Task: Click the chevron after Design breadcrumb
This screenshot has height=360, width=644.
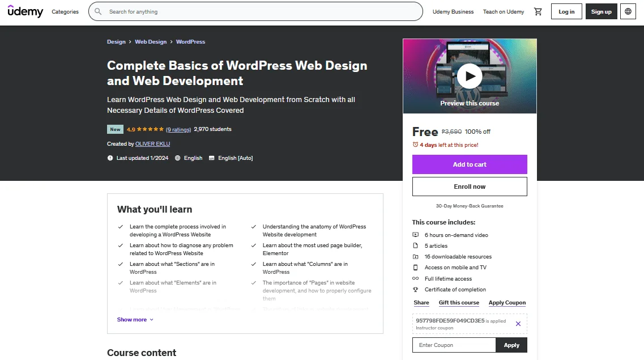Action: (x=130, y=42)
